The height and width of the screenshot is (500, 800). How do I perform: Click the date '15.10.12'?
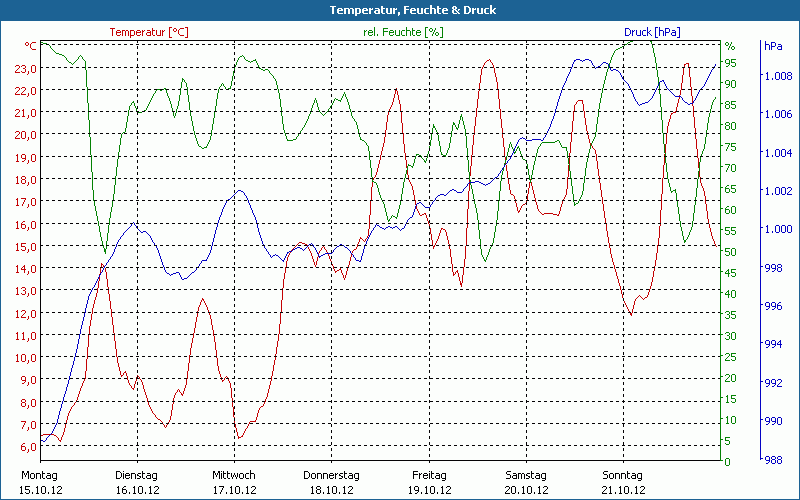point(41,490)
